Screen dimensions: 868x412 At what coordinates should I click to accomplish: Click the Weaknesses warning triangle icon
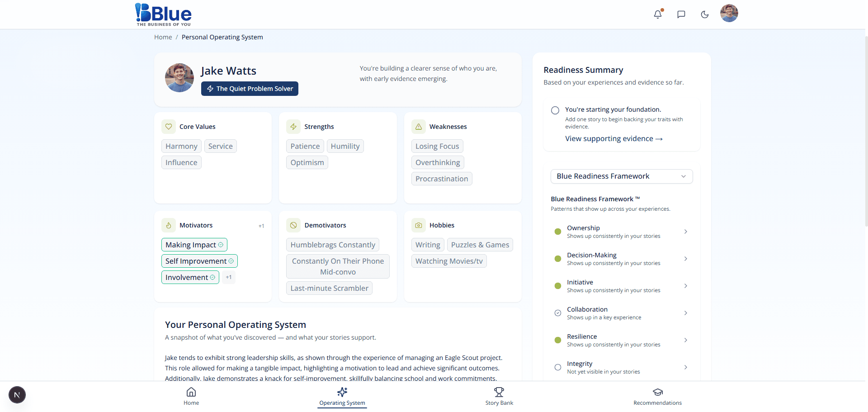pos(419,127)
